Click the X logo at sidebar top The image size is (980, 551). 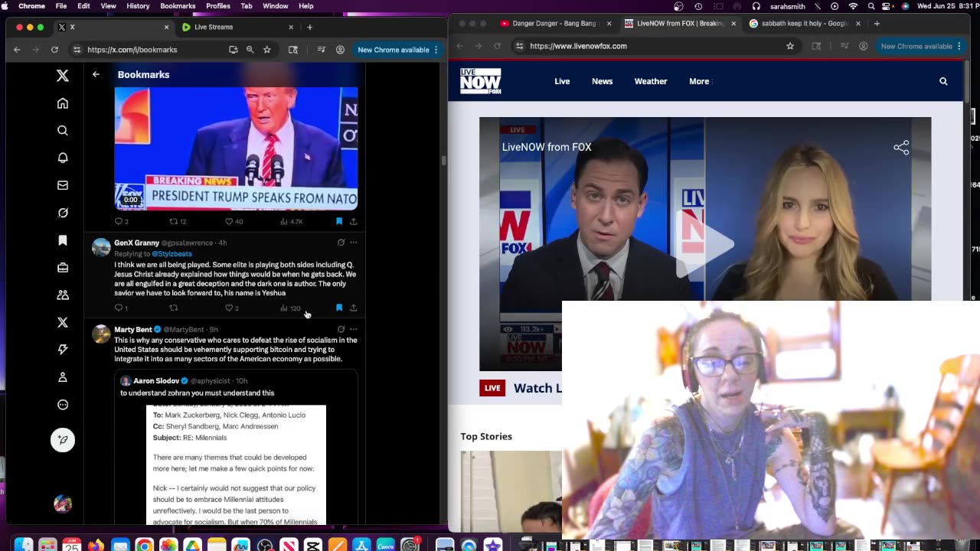63,75
